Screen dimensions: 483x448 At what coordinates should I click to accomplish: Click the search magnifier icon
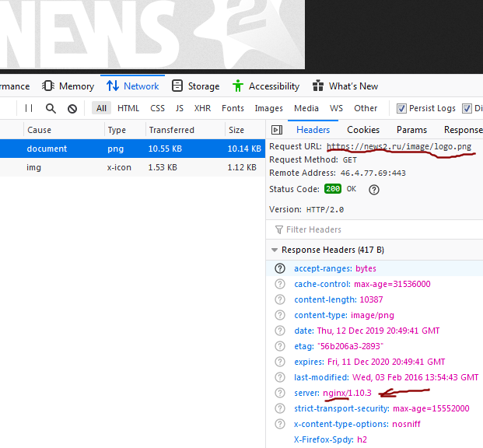tap(51, 108)
